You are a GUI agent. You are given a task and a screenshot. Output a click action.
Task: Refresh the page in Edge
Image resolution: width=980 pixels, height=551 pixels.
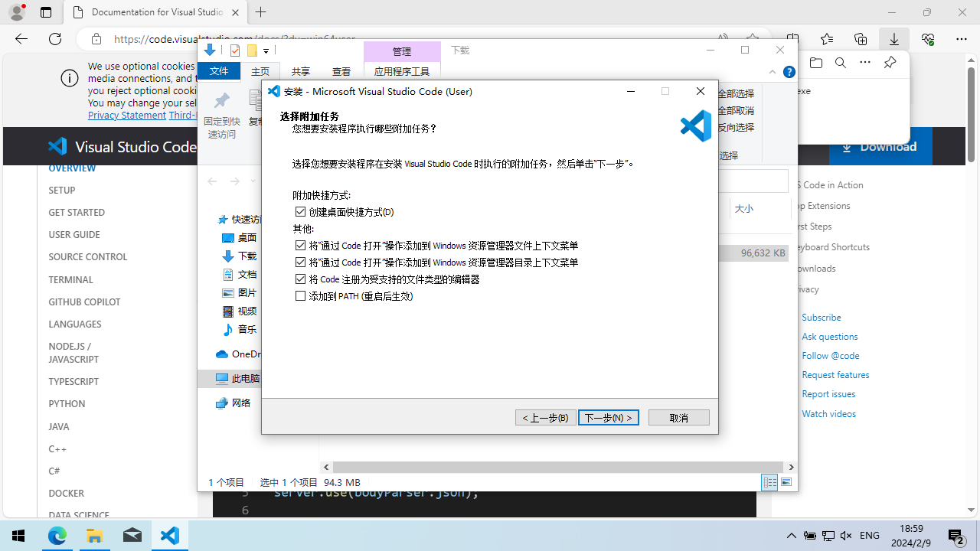(x=55, y=39)
